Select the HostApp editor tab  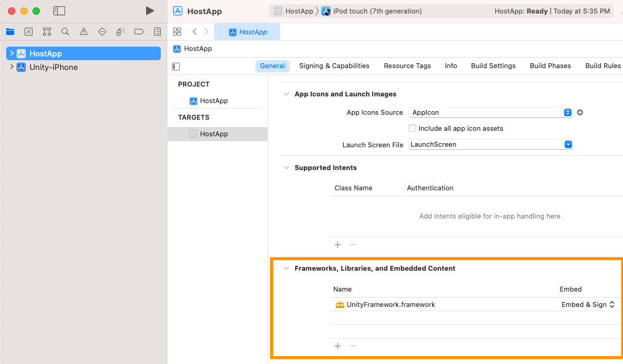tap(247, 32)
